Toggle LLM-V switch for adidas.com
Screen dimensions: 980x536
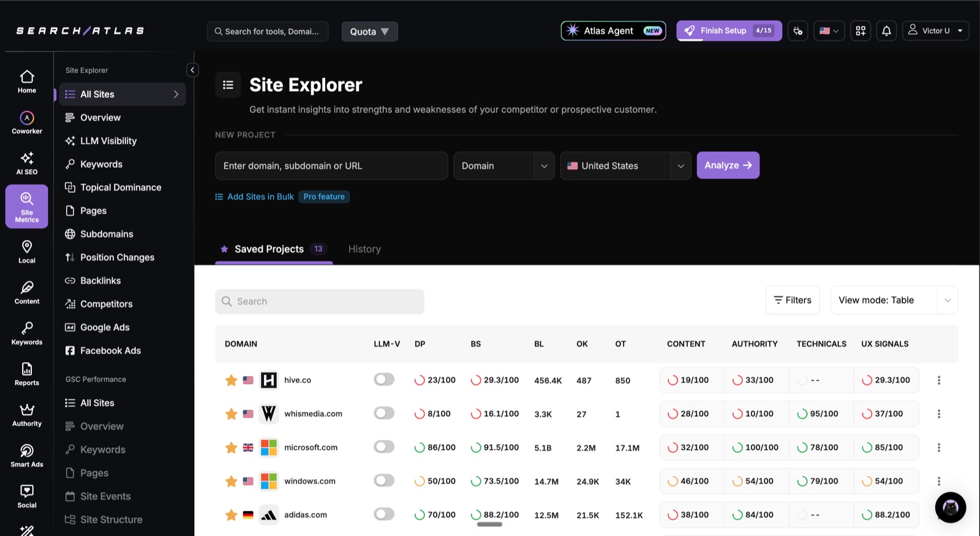point(384,515)
